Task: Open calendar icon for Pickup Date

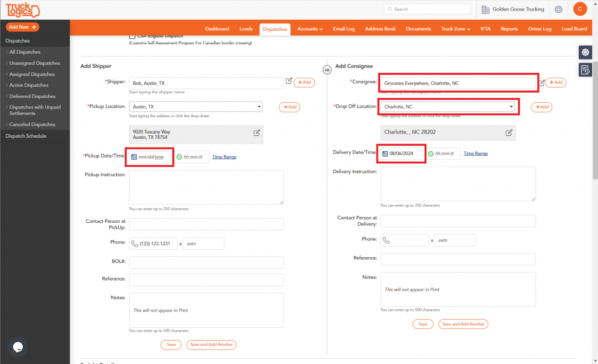Action: (134, 157)
